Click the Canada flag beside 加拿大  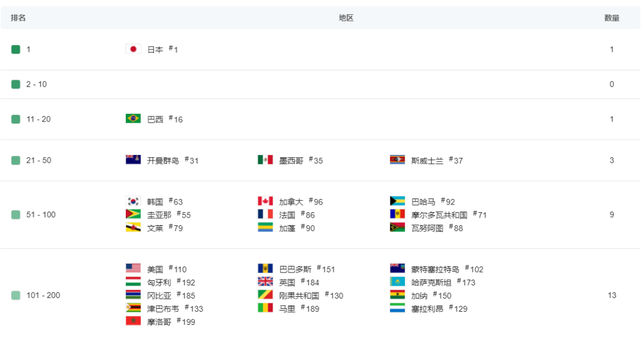point(265,201)
